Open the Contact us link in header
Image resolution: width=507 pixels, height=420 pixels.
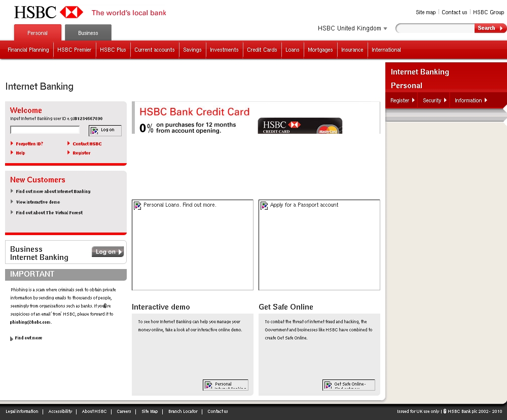point(454,12)
